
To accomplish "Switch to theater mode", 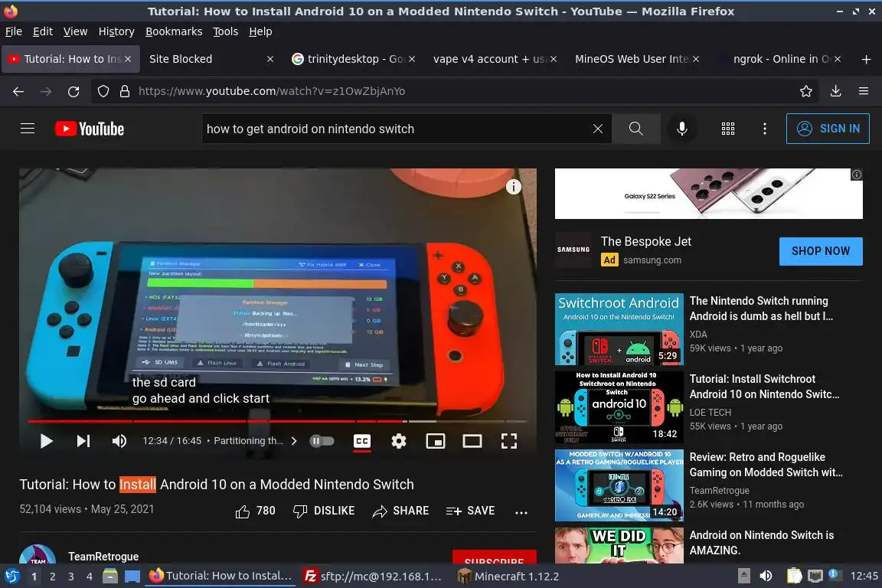I will [x=472, y=441].
